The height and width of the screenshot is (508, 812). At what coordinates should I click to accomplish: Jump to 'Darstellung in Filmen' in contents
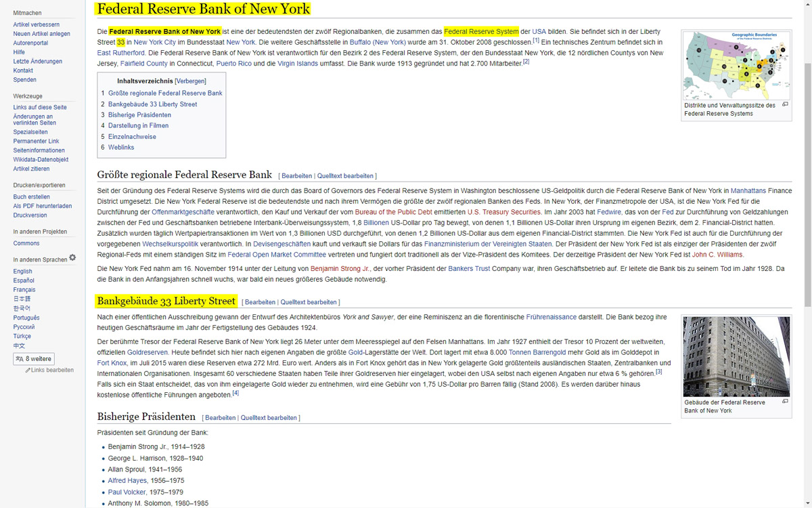pyautogui.click(x=138, y=126)
